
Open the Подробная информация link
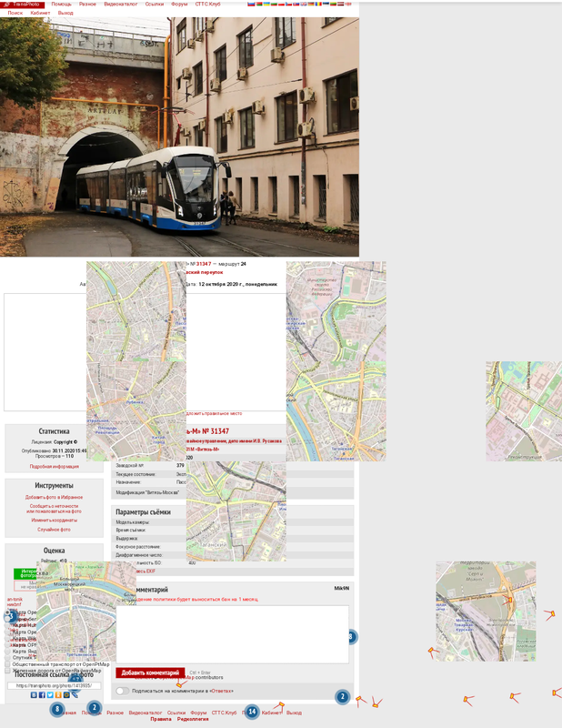click(x=55, y=467)
